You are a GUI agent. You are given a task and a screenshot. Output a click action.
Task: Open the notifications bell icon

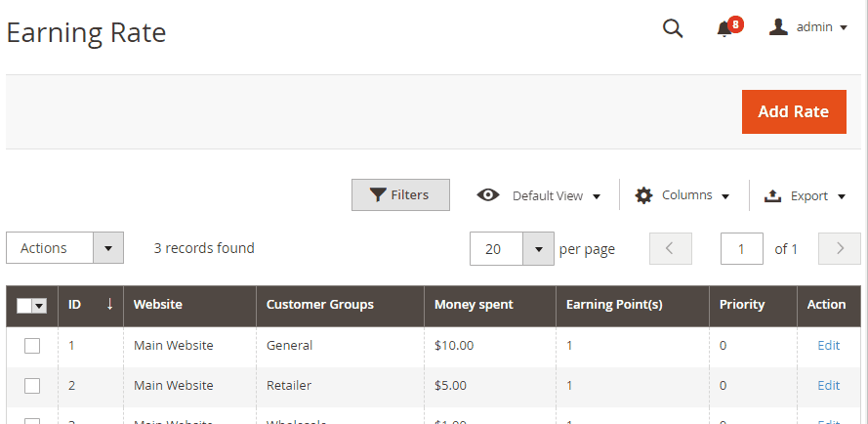click(x=723, y=29)
